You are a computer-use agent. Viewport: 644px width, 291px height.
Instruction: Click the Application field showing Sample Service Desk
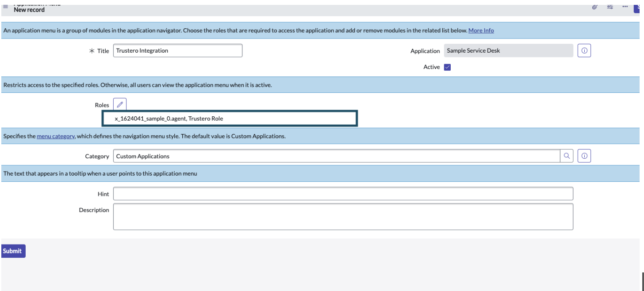pos(508,51)
